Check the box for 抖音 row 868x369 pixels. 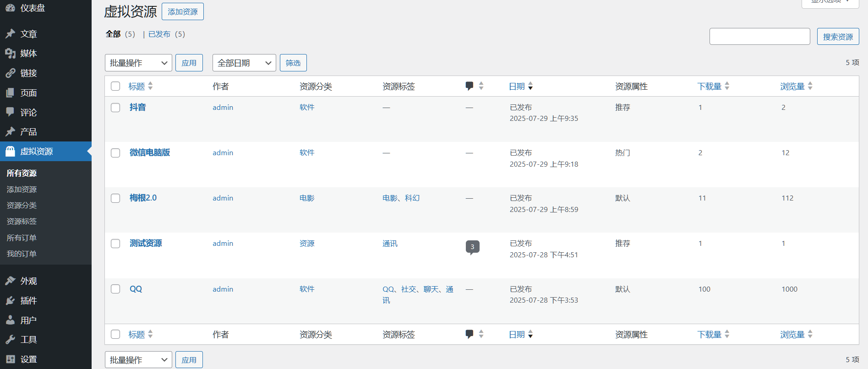[115, 107]
